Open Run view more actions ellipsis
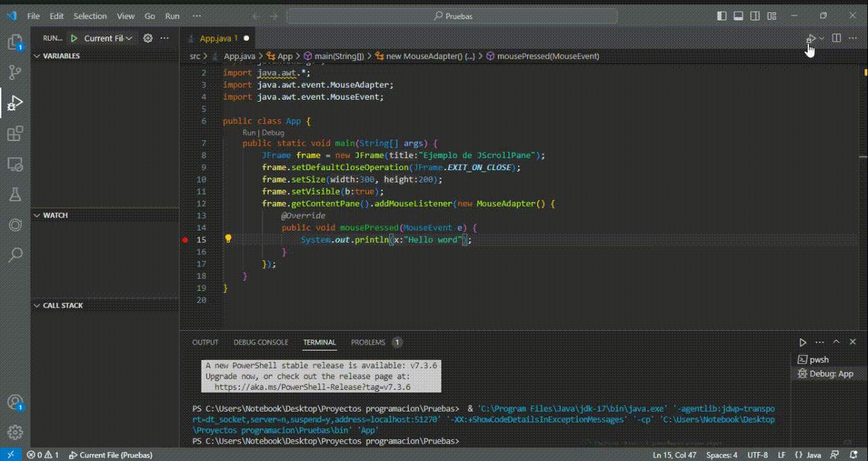Image resolution: width=868 pixels, height=461 pixels. pyautogui.click(x=165, y=39)
